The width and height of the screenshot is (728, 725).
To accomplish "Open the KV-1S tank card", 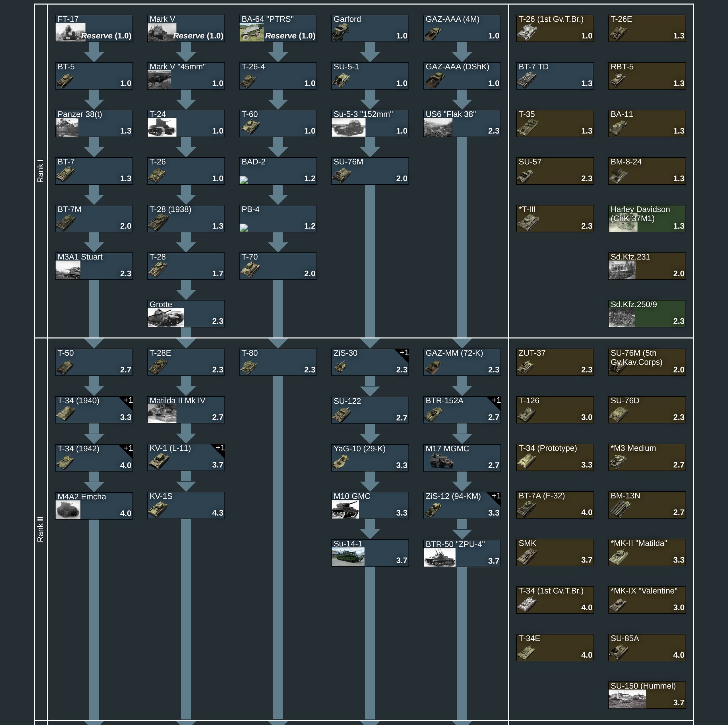I will (x=186, y=505).
